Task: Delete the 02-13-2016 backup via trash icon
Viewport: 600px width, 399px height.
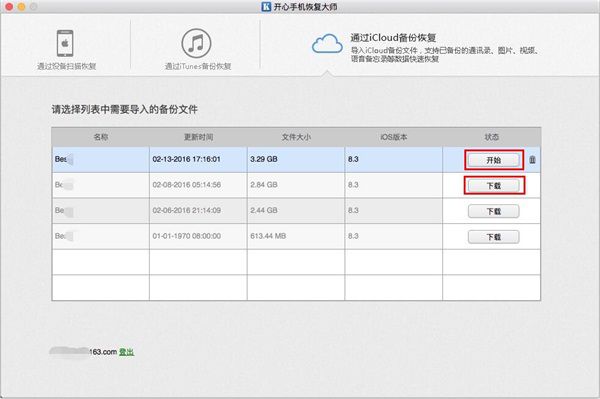Action: 532,160
